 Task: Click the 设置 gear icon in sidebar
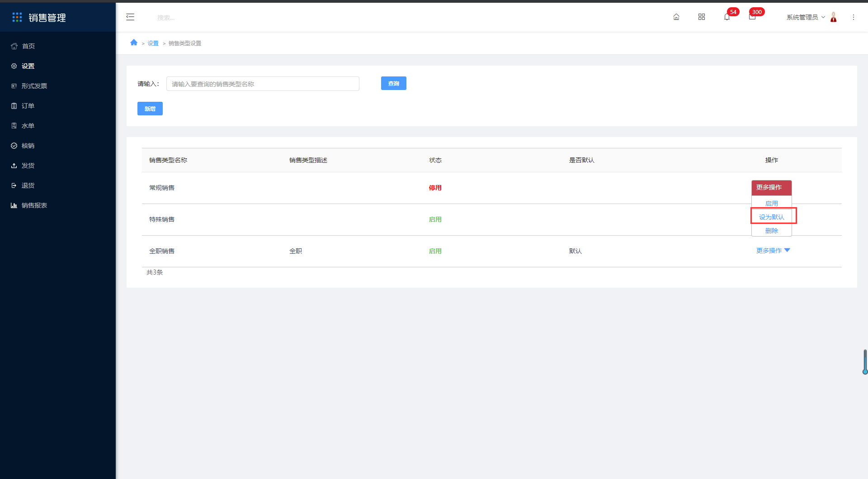coord(14,66)
